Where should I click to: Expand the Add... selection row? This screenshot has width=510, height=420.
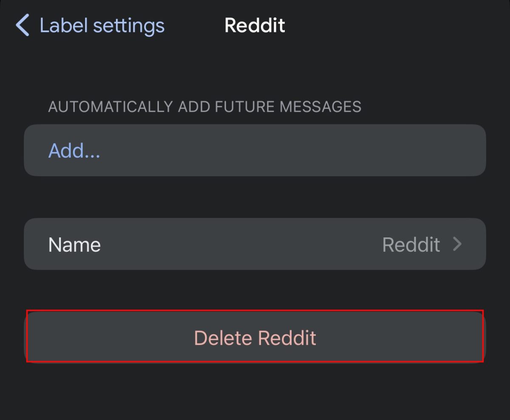255,150
